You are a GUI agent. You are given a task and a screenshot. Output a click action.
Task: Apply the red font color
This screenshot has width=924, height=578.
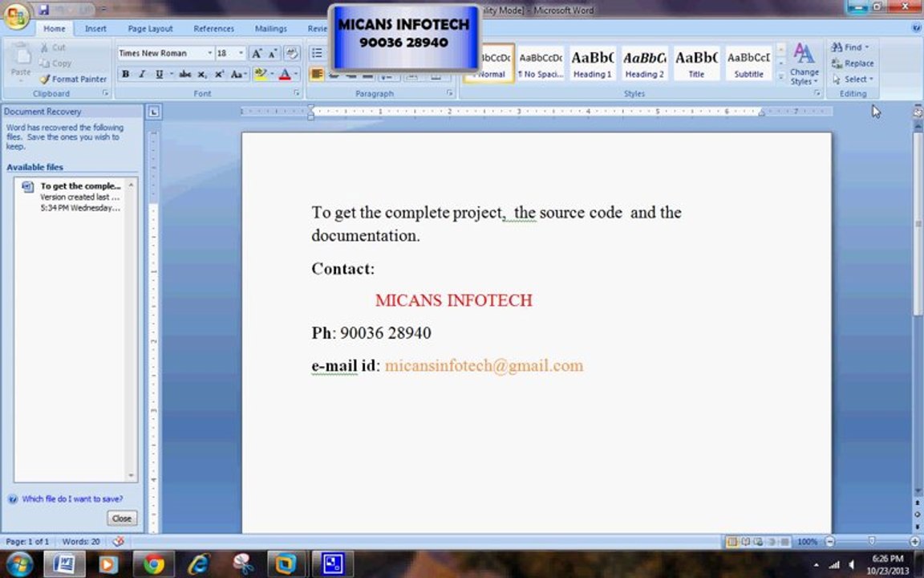click(x=285, y=75)
